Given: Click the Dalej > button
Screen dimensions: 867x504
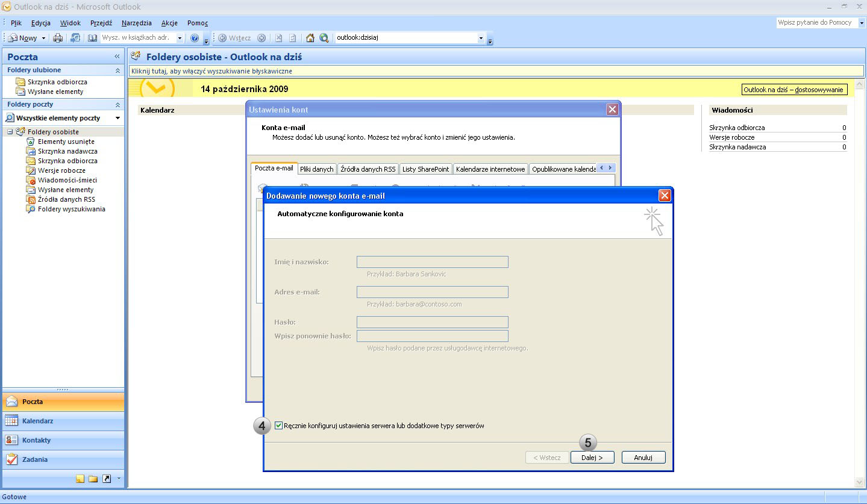Looking at the screenshot, I should (x=592, y=458).
